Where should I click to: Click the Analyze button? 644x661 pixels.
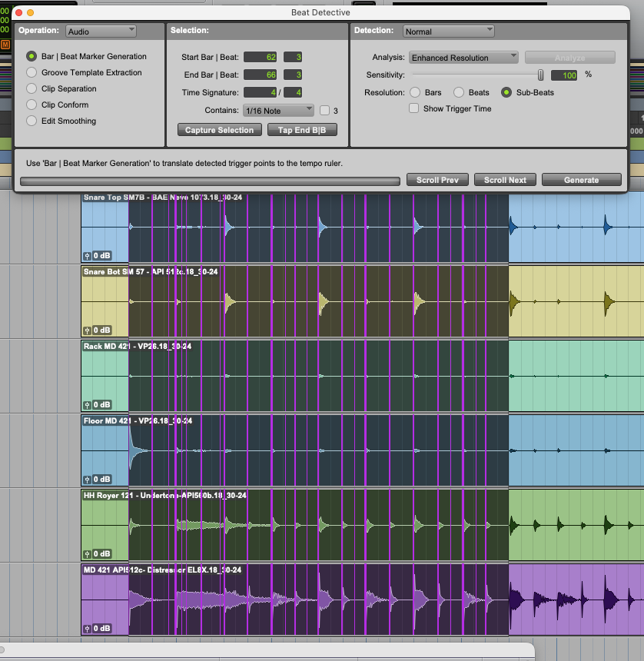[569, 58]
